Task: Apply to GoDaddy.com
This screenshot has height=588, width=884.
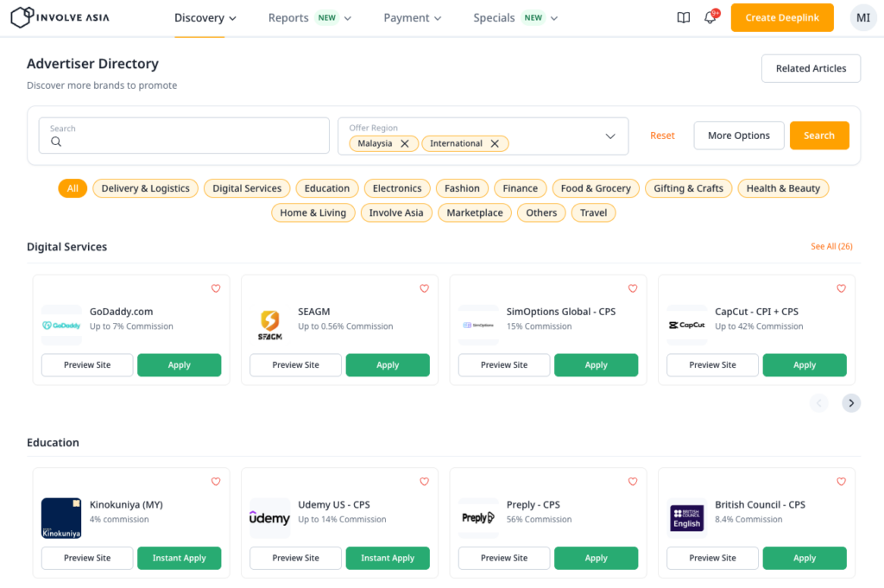Action: [x=180, y=364]
